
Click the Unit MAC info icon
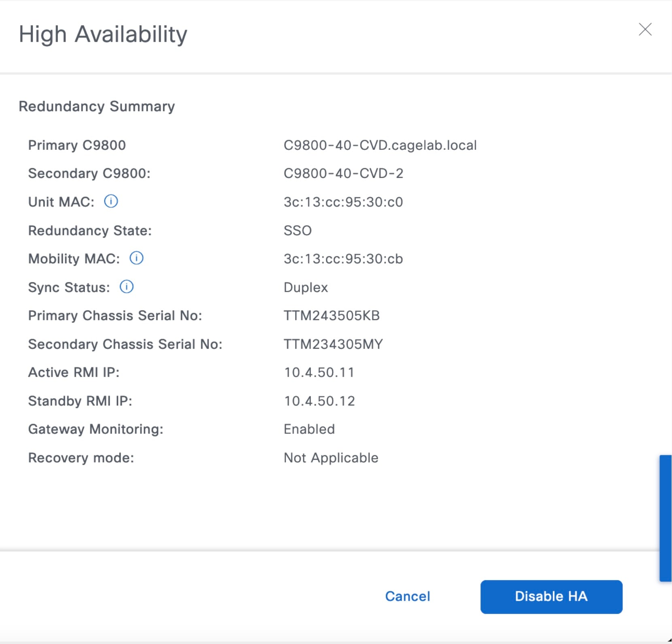point(111,201)
